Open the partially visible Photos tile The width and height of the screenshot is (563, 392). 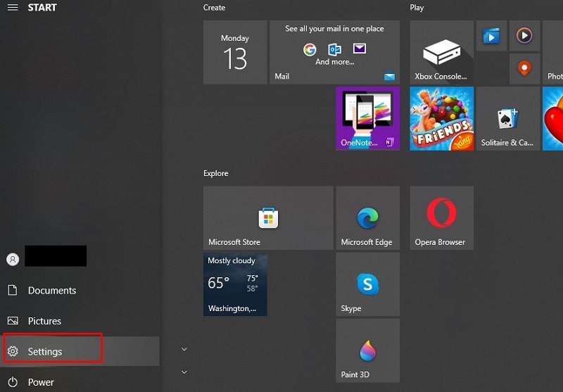552,52
